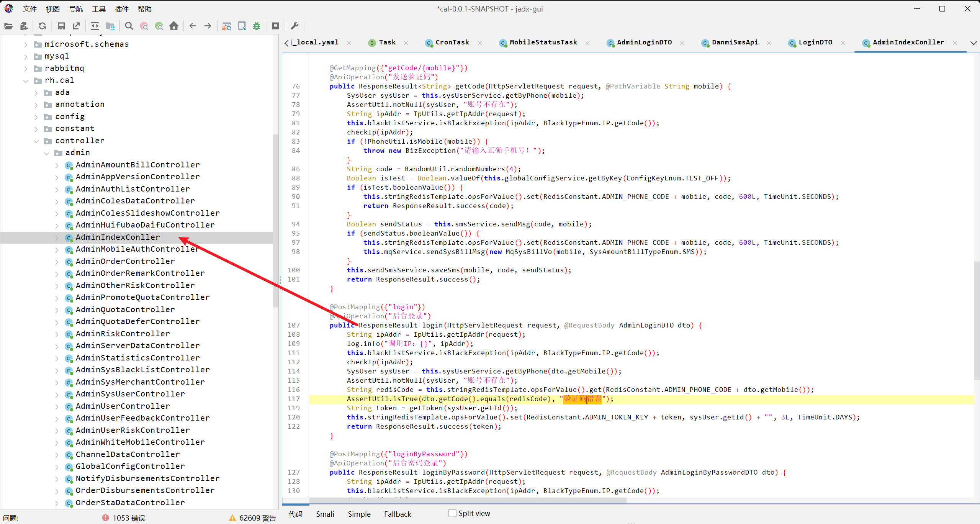Click the reload files icon

click(x=42, y=26)
